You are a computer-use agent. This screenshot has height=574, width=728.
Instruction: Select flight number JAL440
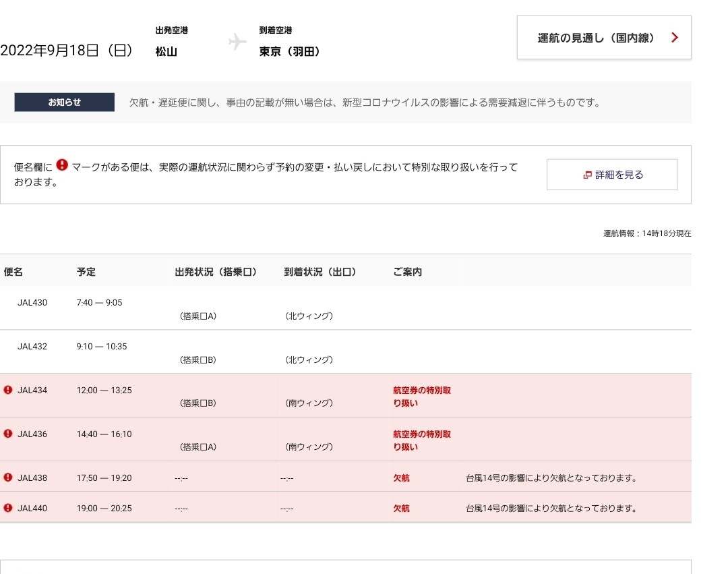click(x=32, y=509)
